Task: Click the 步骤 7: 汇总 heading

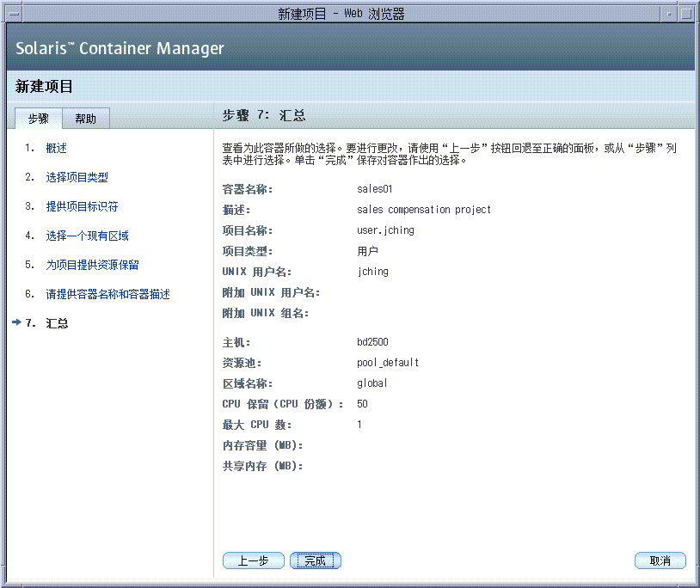Action: [x=264, y=115]
